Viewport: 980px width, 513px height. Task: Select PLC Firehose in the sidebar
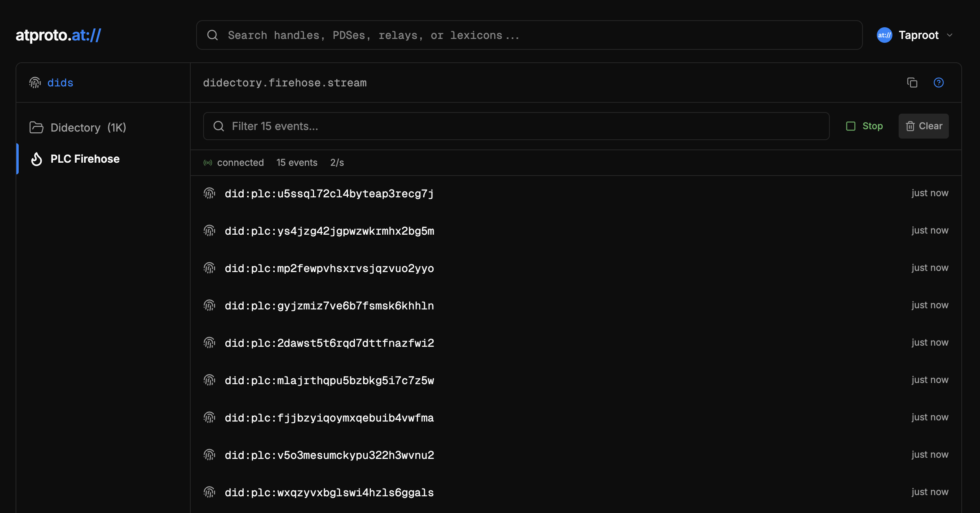85,159
